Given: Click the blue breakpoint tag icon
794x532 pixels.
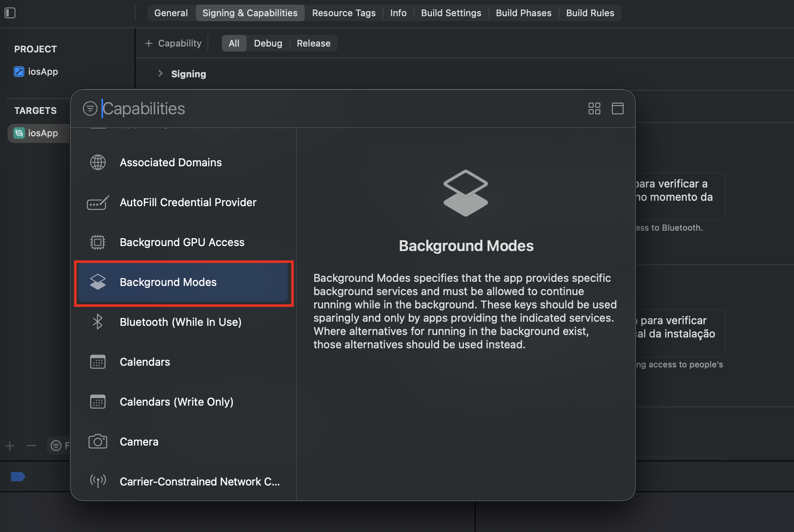Looking at the screenshot, I should click(x=18, y=477).
